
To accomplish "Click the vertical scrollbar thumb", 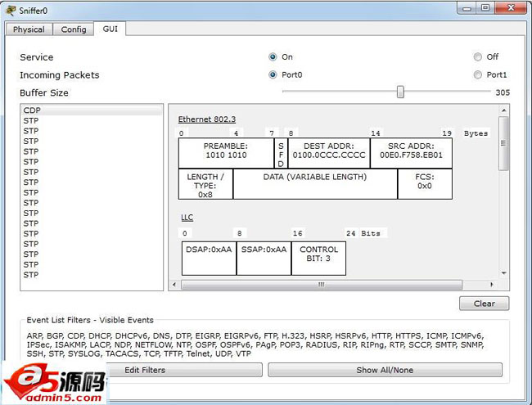I will pos(504,143).
